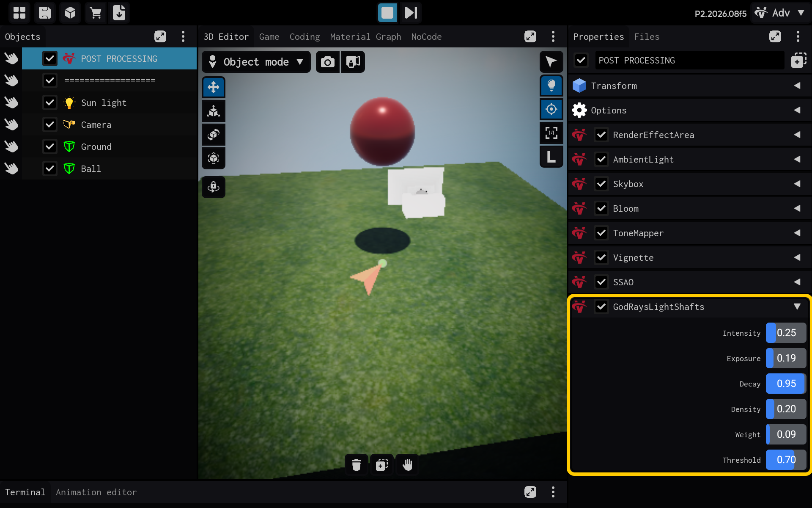This screenshot has width=812, height=508.
Task: Click the add component icon beside name field
Action: point(798,61)
